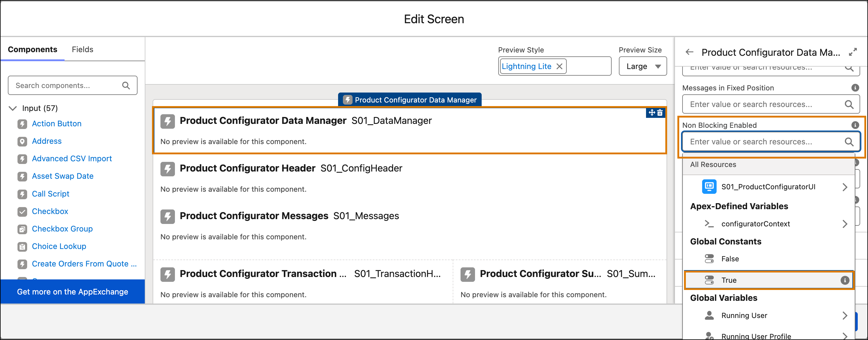Click the Advanced CSV Import icon
868x340 pixels.
tap(22, 159)
